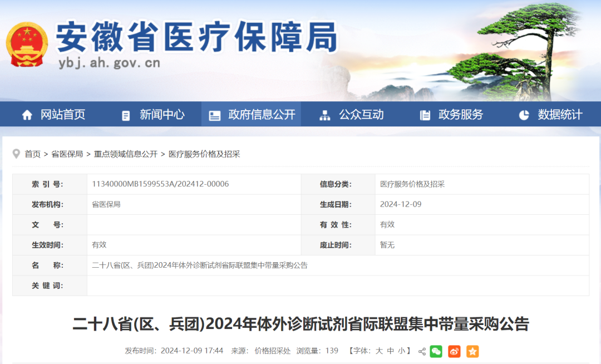Set font size to 小
Screen dimensions: 601x364
401,351
